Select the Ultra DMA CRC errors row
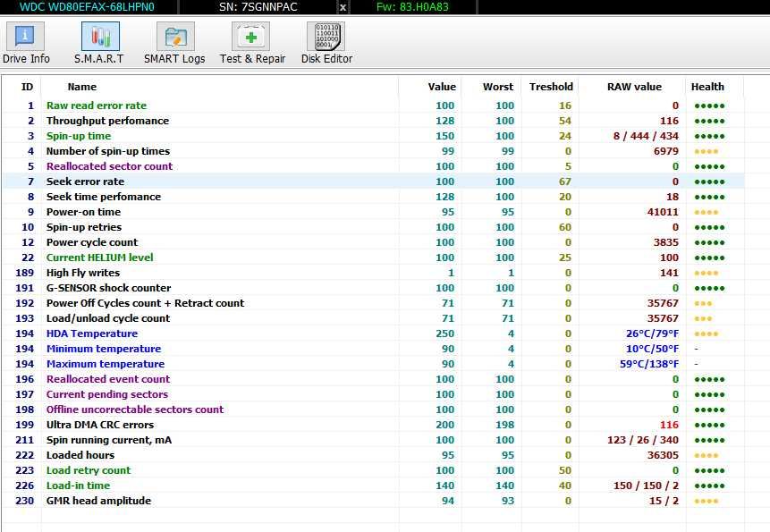The image size is (770, 532). coord(373,425)
